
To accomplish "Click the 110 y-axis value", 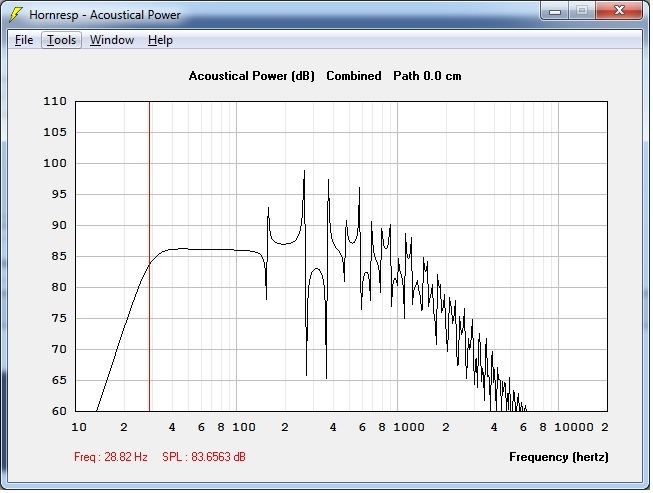I will pos(55,101).
